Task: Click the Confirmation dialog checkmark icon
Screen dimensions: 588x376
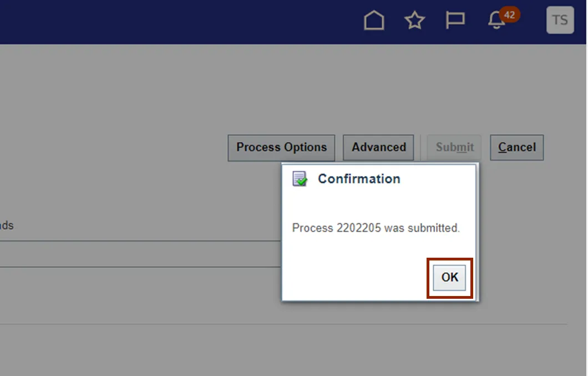Action: [300, 179]
